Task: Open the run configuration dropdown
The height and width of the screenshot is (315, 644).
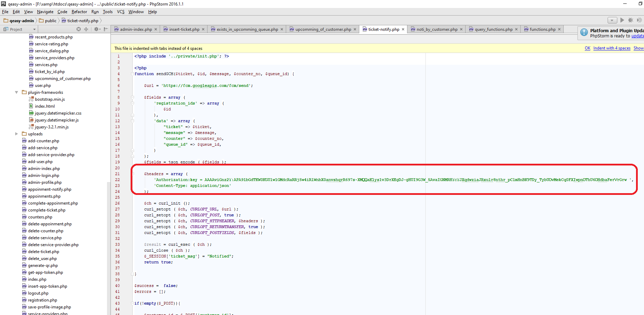Action: coord(612,20)
